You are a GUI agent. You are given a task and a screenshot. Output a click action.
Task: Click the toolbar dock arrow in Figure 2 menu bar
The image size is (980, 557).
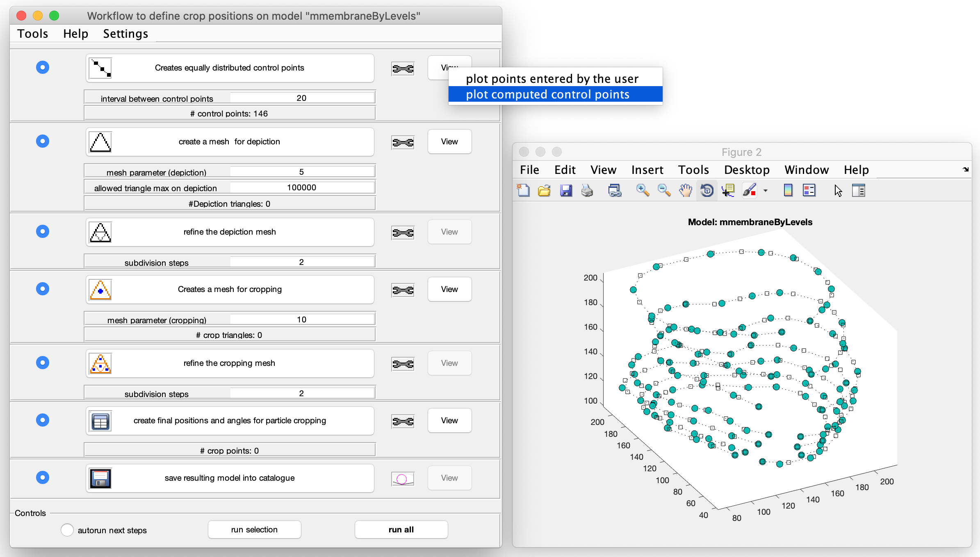pos(966,169)
